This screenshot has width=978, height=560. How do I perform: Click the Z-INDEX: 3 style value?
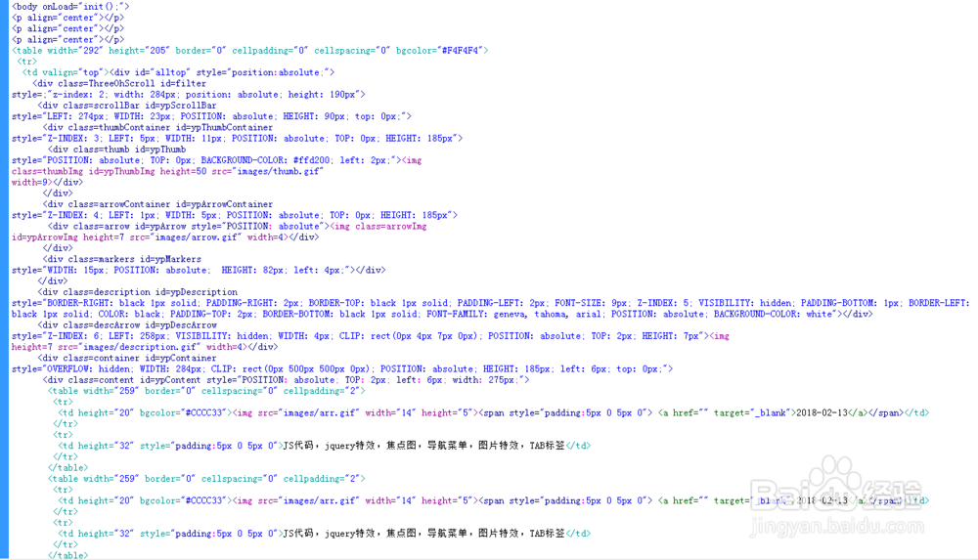pos(75,139)
